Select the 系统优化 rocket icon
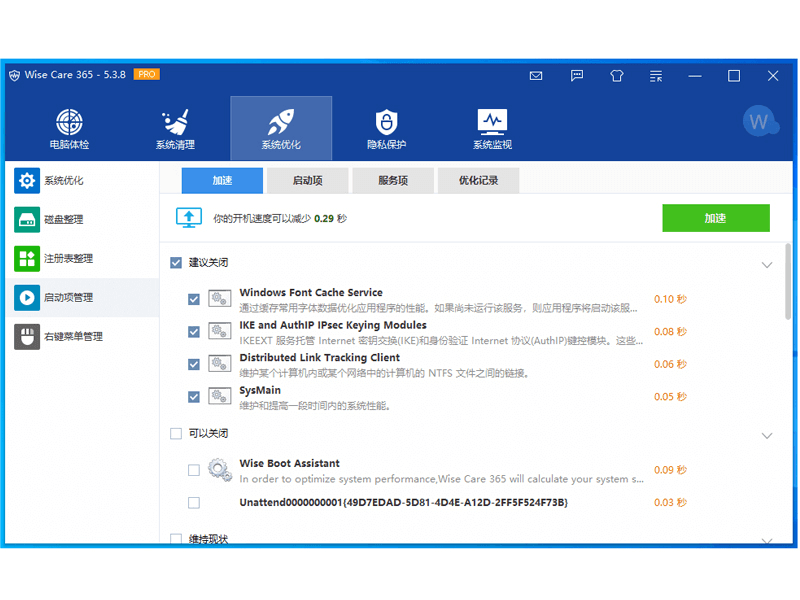 (281, 128)
